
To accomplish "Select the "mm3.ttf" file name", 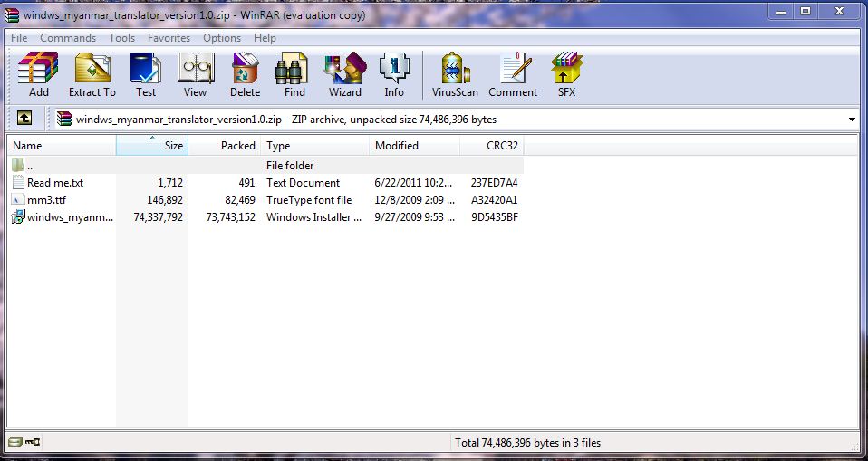I will click(46, 200).
